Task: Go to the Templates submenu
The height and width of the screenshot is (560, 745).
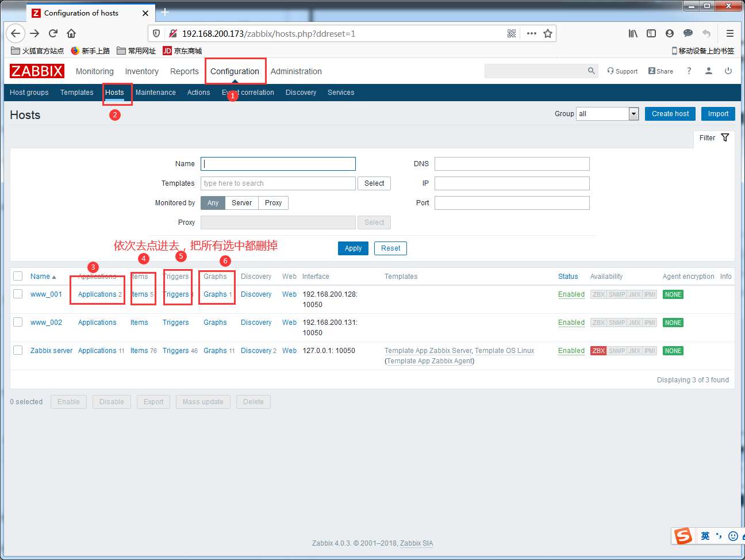Action: [77, 93]
